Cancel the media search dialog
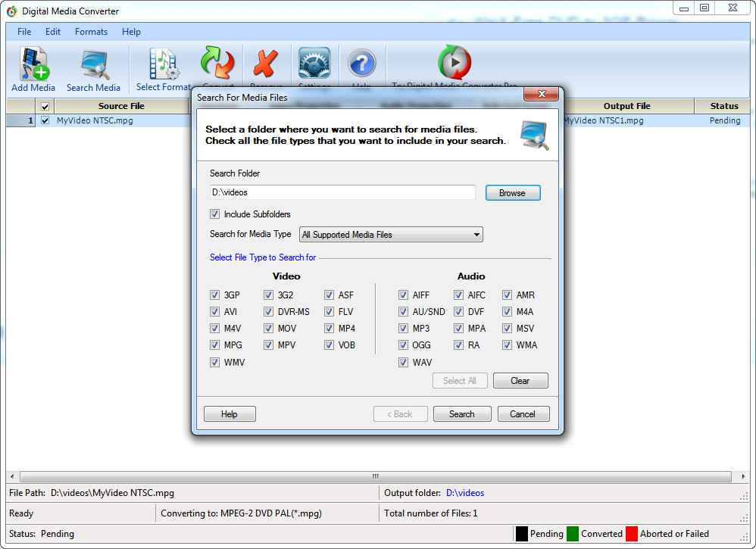The width and height of the screenshot is (756, 549). pyautogui.click(x=523, y=414)
